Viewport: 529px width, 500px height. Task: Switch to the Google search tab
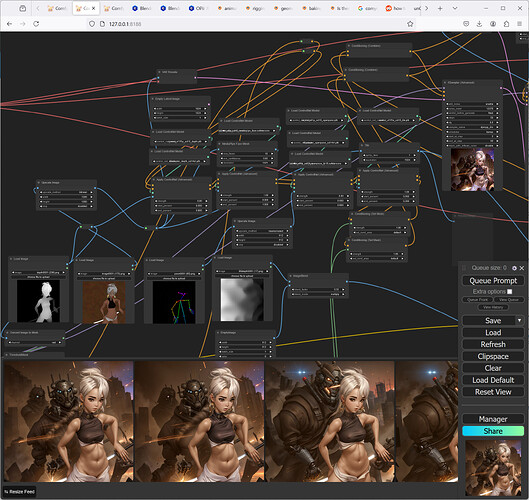coord(368,8)
